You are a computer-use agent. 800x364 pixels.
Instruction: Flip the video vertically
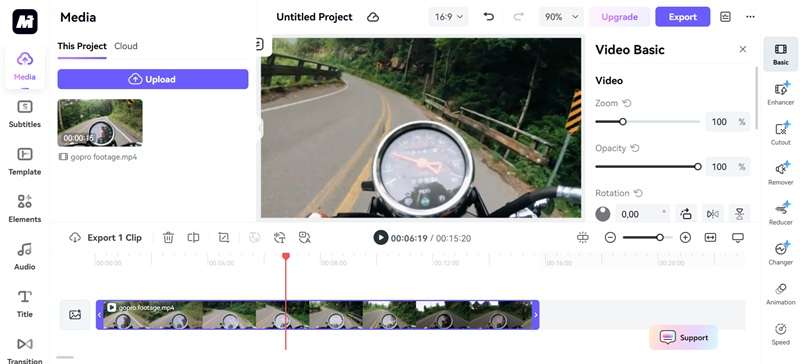[739, 214]
